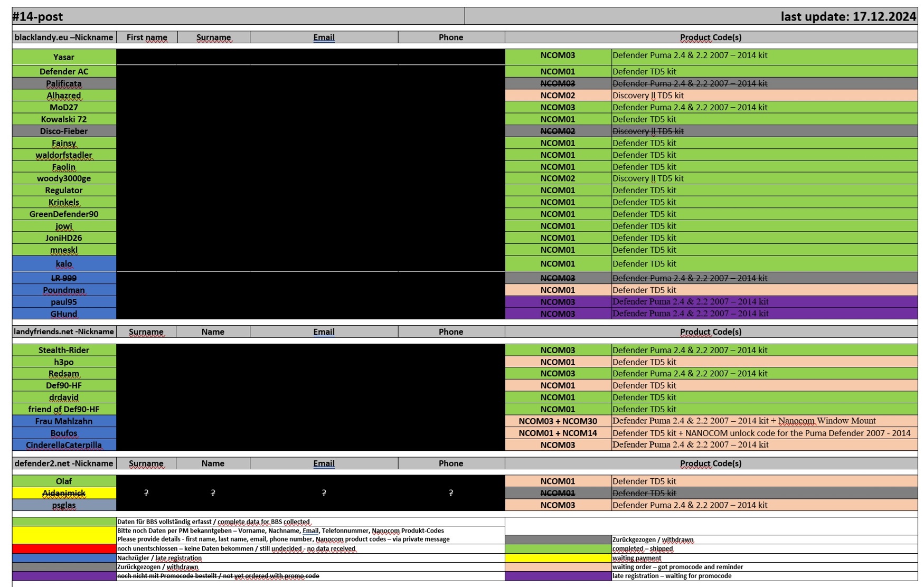Screen dimensions: 924x587
Task: Select the Defender AC nickname cell
Action: pos(64,71)
